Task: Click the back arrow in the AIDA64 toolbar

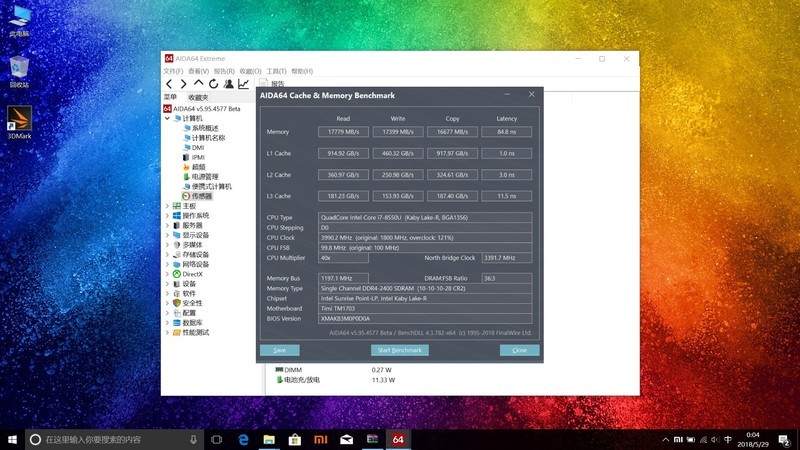Action: [169, 84]
